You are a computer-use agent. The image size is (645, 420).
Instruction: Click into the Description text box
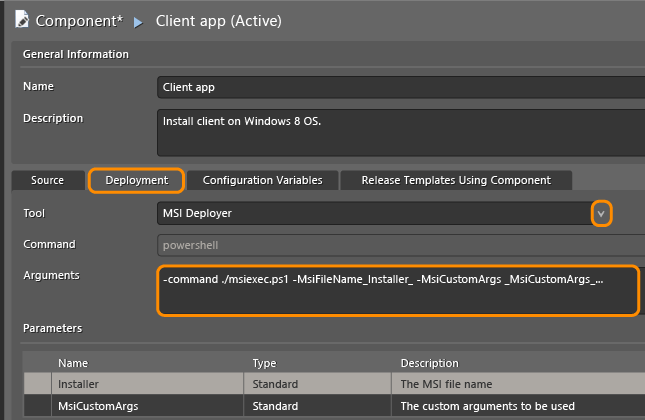[x=400, y=131]
